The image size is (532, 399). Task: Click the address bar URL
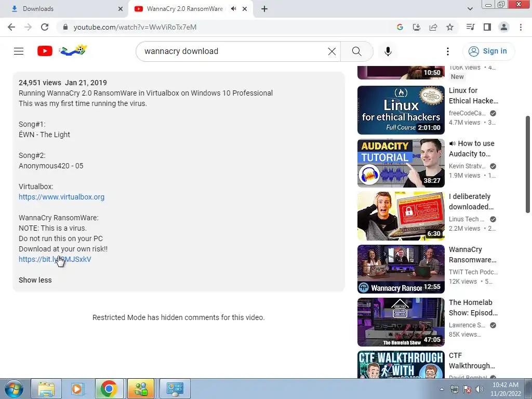point(135,27)
